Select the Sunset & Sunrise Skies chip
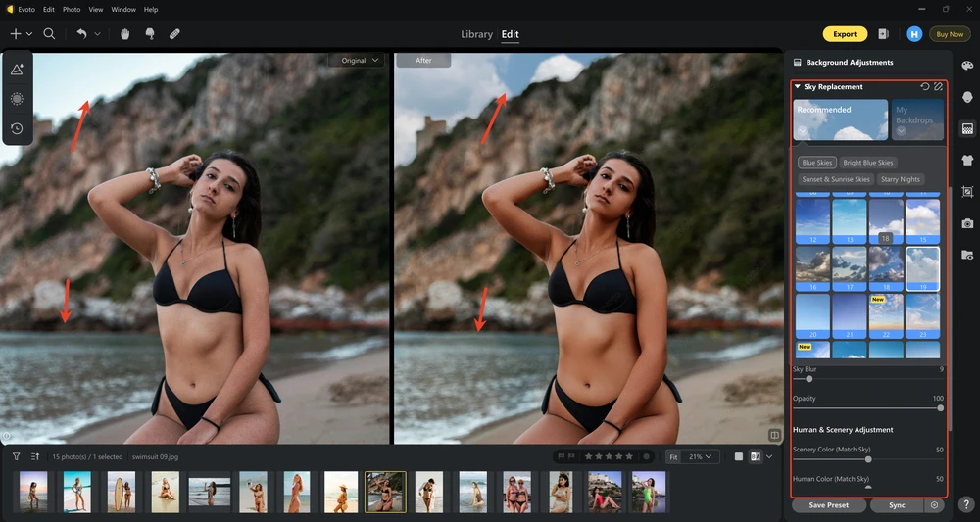The image size is (980, 522). [836, 179]
